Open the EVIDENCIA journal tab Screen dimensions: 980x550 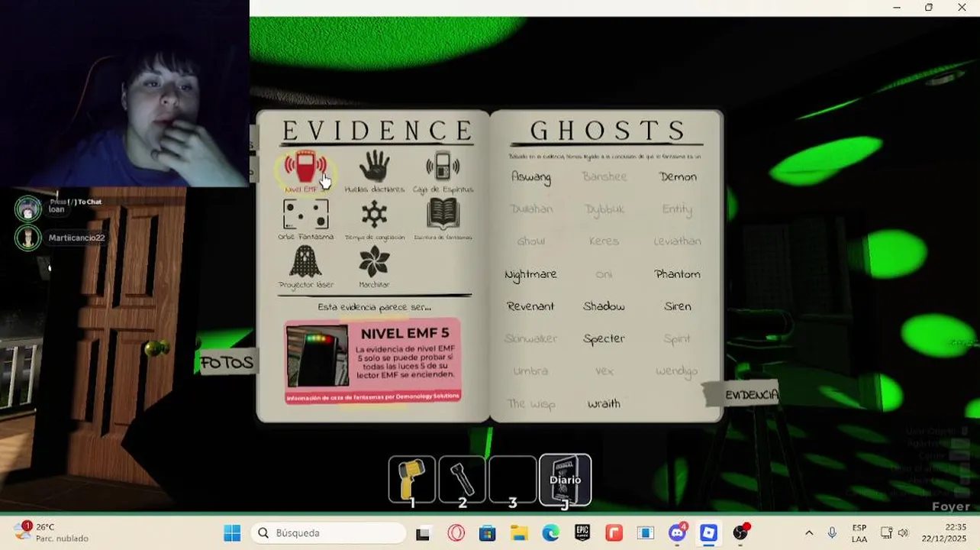[751, 394]
